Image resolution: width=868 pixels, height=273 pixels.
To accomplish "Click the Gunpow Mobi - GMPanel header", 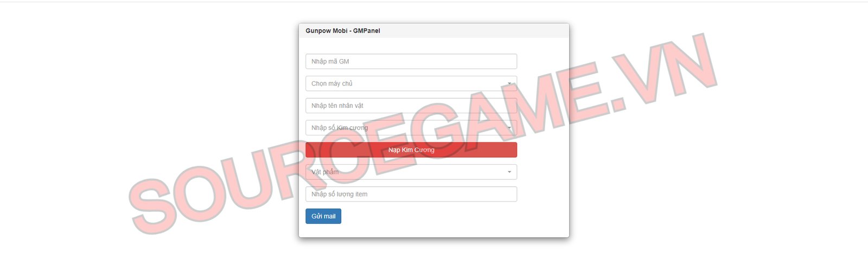I will click(343, 31).
